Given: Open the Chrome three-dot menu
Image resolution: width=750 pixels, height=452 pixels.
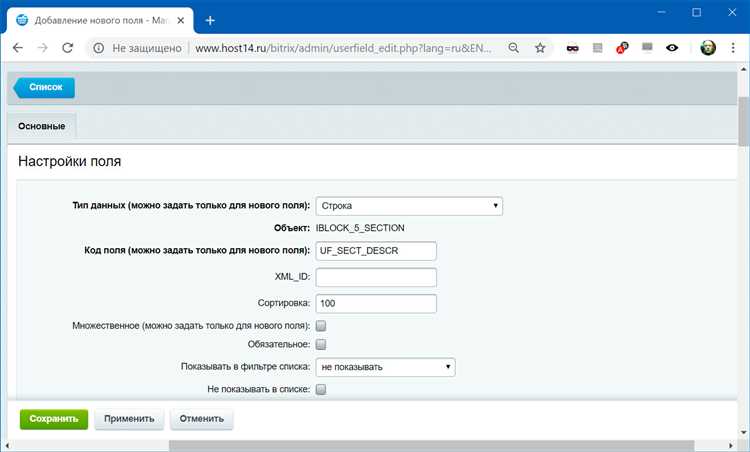Looking at the screenshot, I should (x=733, y=48).
